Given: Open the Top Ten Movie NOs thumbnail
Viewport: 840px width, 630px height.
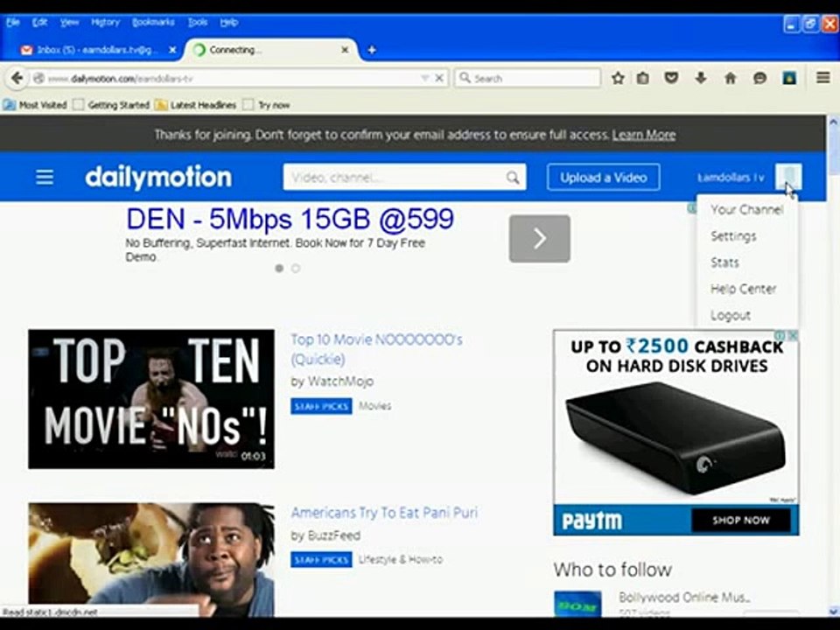Looking at the screenshot, I should (x=151, y=399).
